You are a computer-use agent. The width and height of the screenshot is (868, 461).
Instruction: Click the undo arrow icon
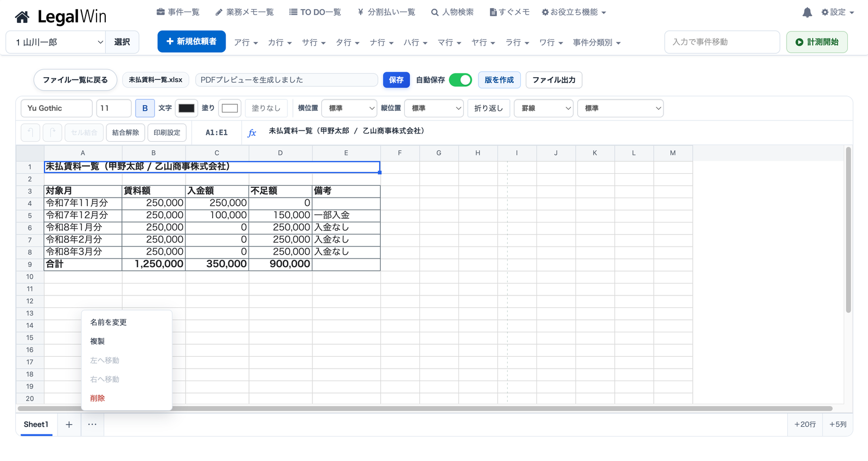pyautogui.click(x=30, y=132)
